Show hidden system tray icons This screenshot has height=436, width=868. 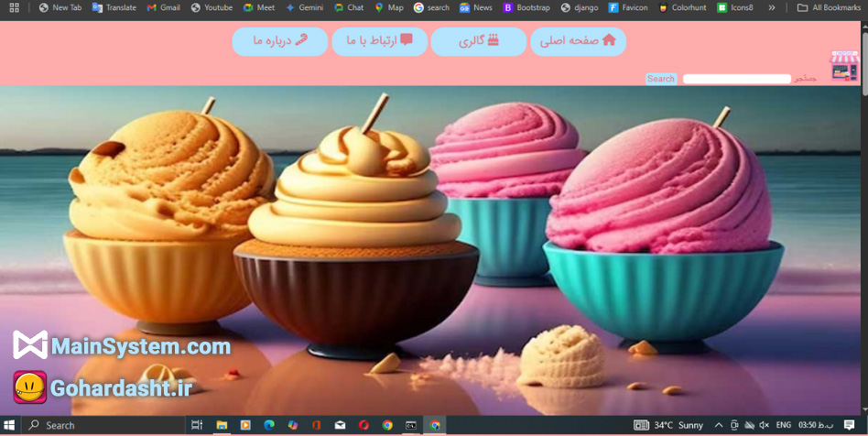click(x=719, y=426)
